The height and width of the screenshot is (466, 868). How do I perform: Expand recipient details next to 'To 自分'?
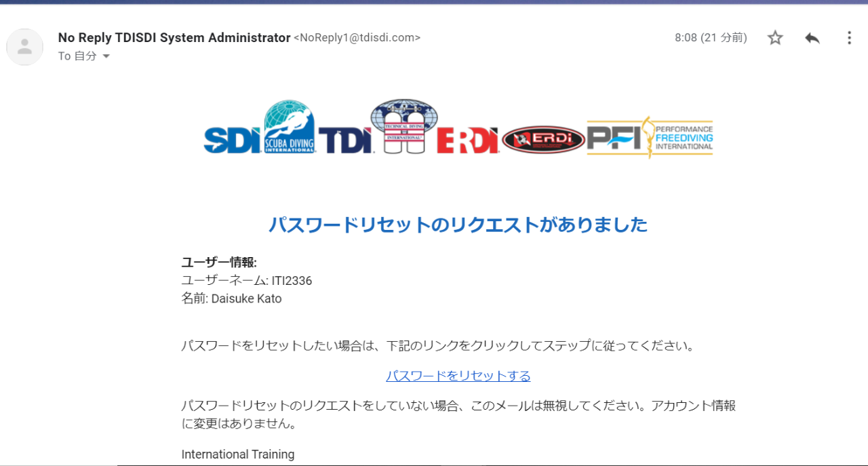coord(106,56)
